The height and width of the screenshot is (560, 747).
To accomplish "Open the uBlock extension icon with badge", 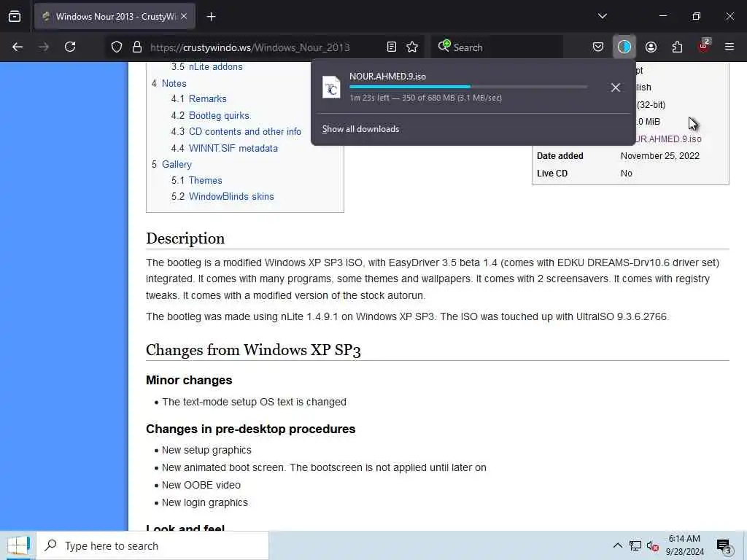I will 704,46.
